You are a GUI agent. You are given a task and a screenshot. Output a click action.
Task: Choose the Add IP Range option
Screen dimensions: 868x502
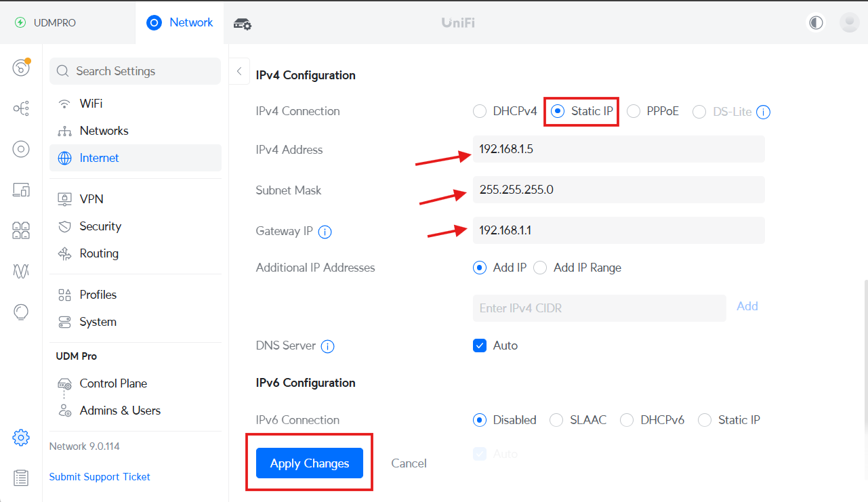[540, 268]
